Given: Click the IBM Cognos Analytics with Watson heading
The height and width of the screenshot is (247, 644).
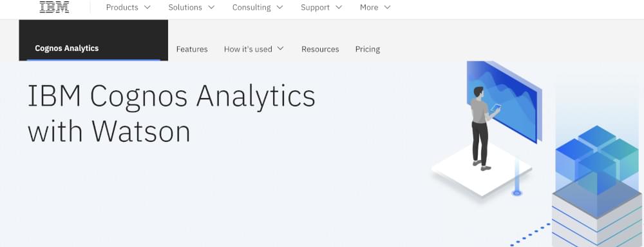Looking at the screenshot, I should [171, 114].
